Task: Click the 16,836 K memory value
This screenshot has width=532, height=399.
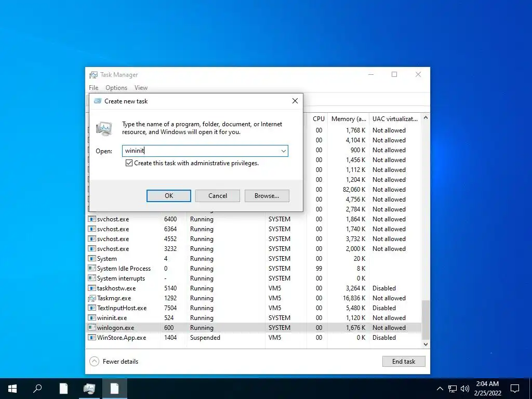Action: click(354, 298)
